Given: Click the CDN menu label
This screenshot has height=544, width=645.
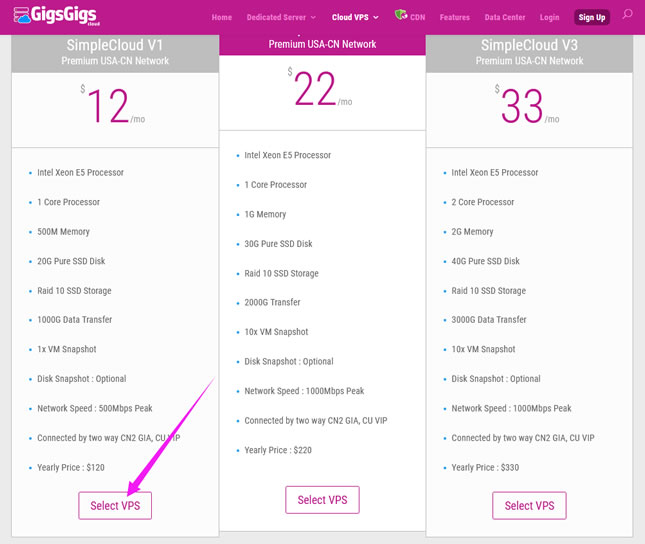Looking at the screenshot, I should click(418, 18).
